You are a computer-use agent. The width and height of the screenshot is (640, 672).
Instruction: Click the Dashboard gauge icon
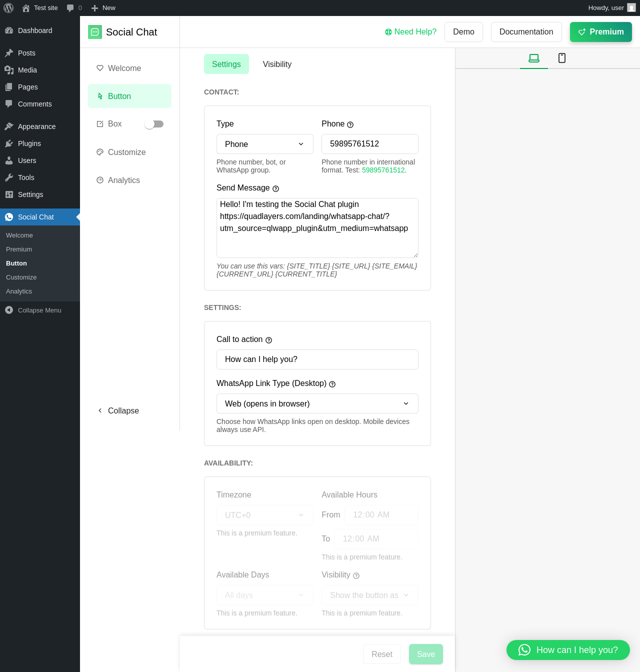click(9, 30)
